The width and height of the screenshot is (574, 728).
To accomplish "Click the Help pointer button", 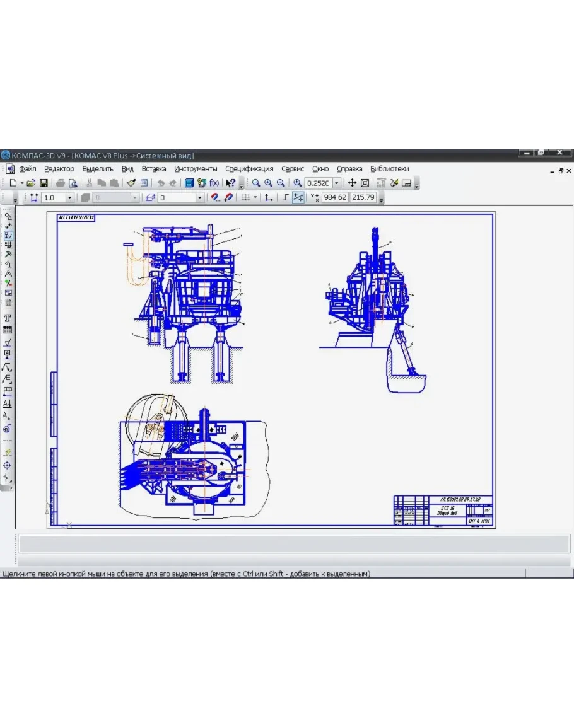I will coord(230,183).
